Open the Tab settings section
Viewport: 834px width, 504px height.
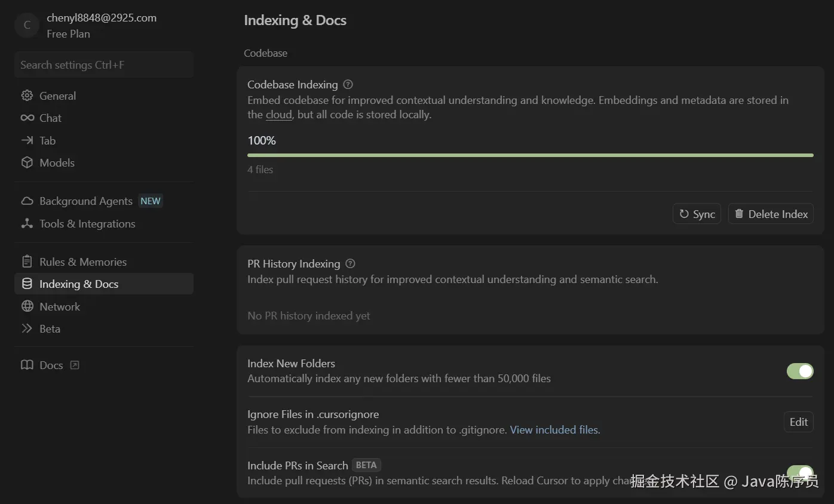47,141
